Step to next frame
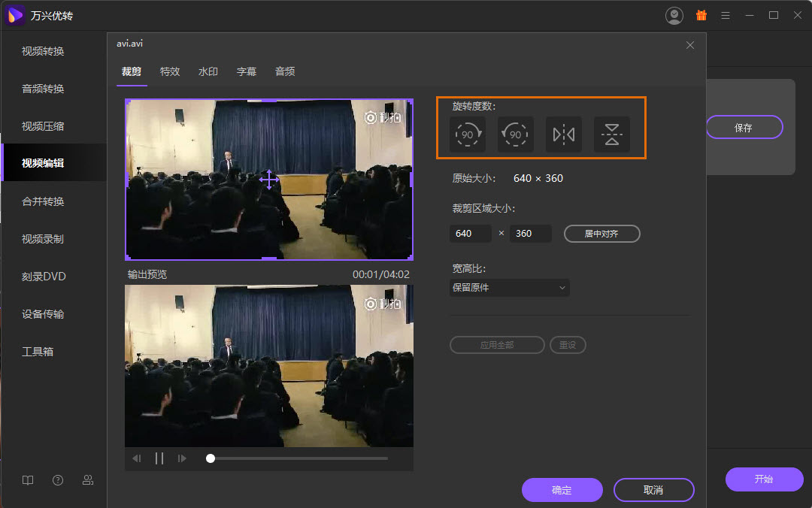 pyautogui.click(x=182, y=458)
